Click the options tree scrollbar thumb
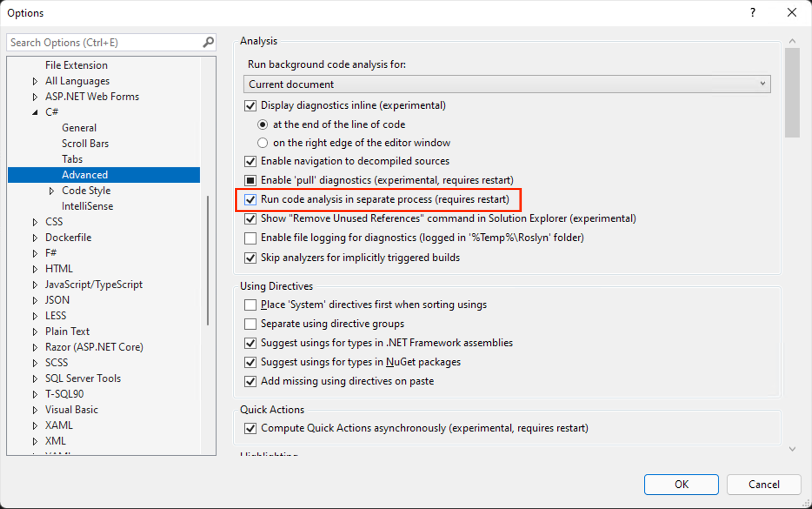This screenshot has height=509, width=812. coord(208,260)
